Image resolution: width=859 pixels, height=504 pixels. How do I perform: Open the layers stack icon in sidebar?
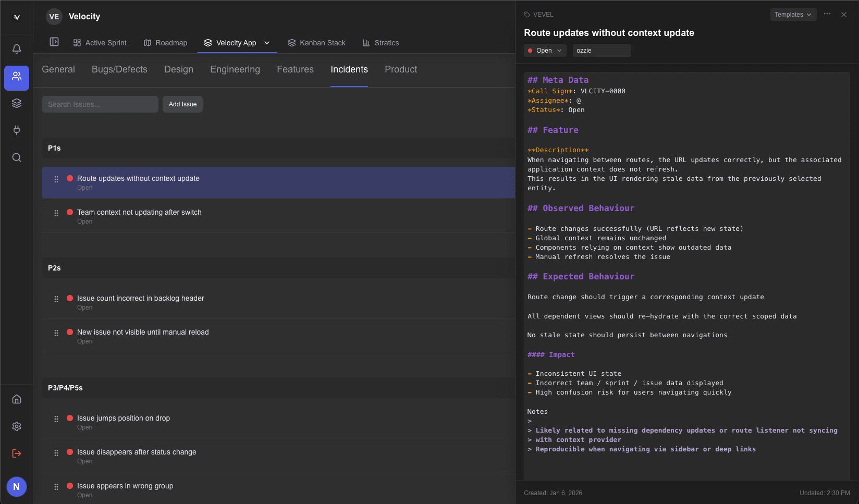16,103
